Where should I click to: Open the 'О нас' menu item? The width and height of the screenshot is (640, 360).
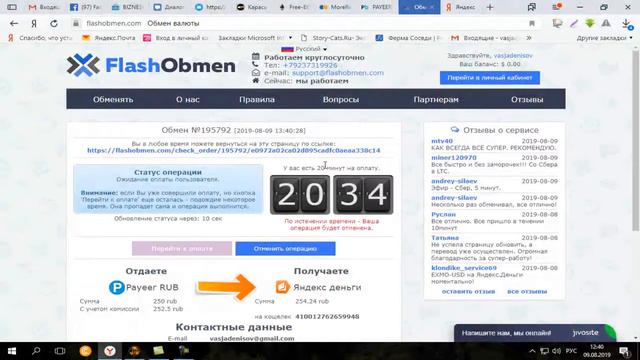(188, 99)
